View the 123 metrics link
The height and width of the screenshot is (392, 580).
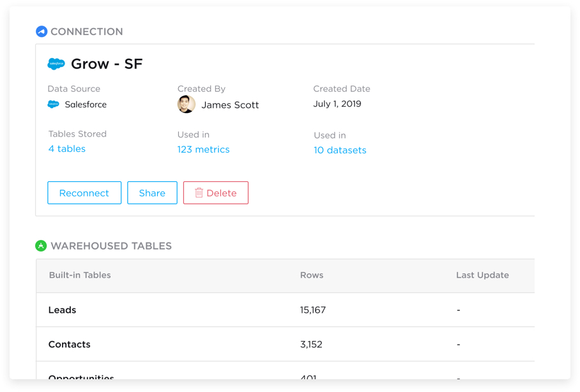coord(203,149)
